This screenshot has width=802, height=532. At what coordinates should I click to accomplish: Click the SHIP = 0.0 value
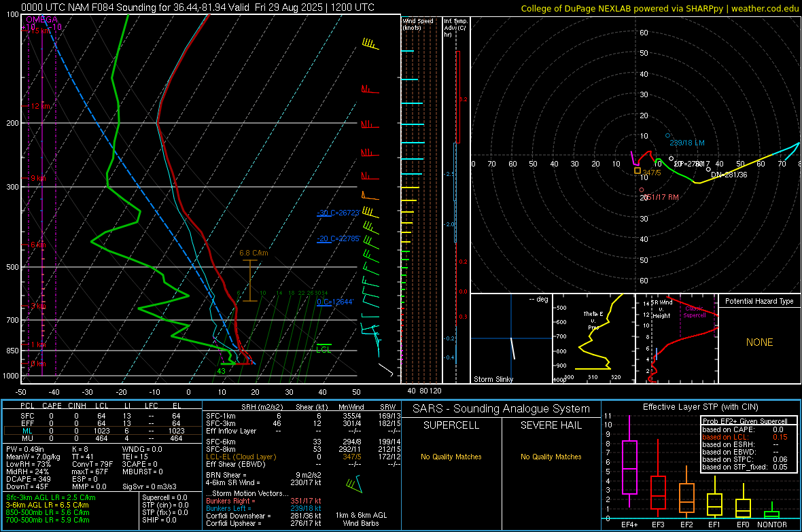pos(159,520)
